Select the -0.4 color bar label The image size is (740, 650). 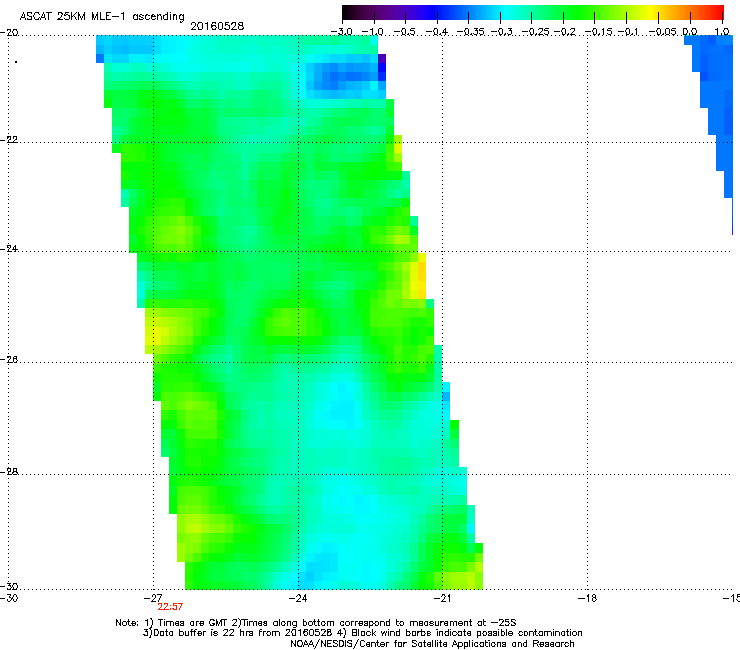click(x=437, y=32)
